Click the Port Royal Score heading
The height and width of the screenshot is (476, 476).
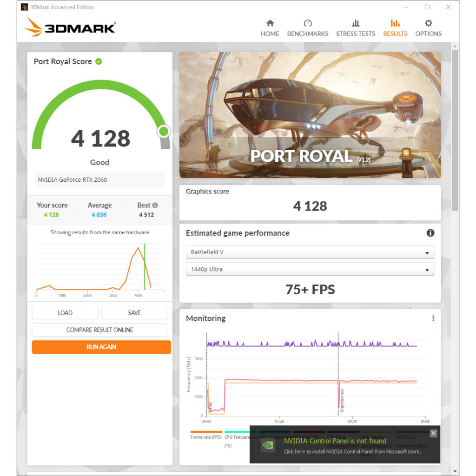pyautogui.click(x=63, y=61)
